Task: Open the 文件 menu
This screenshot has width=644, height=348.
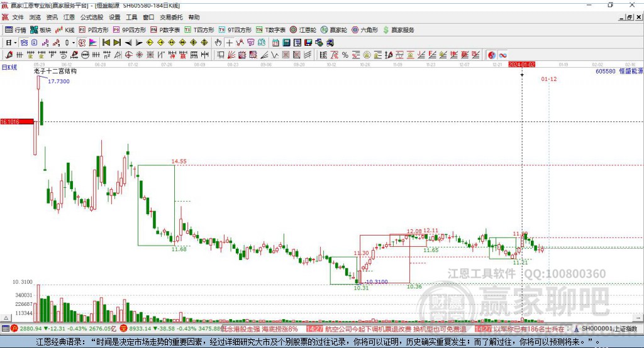Action: coord(18,17)
